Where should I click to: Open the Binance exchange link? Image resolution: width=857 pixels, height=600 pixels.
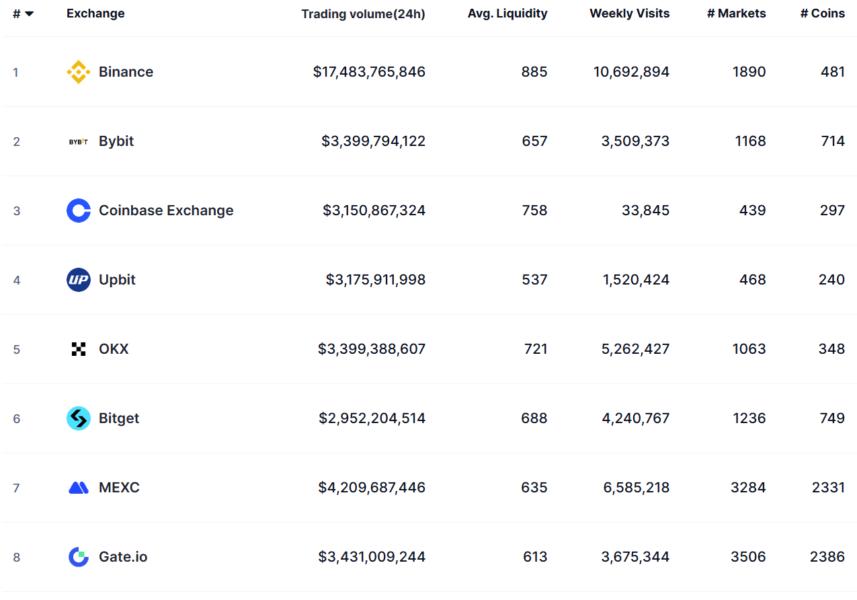coord(126,72)
